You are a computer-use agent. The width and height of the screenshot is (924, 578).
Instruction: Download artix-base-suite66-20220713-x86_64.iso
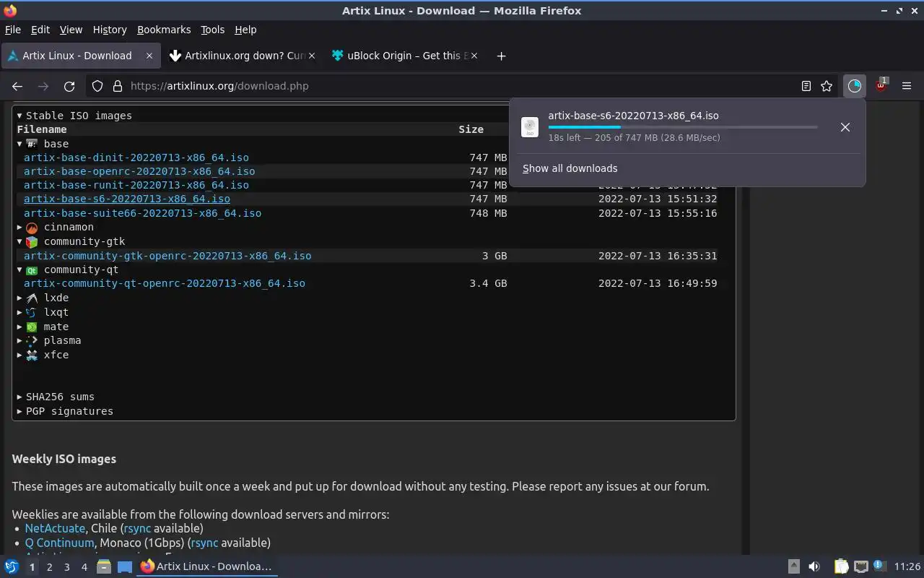coord(142,213)
